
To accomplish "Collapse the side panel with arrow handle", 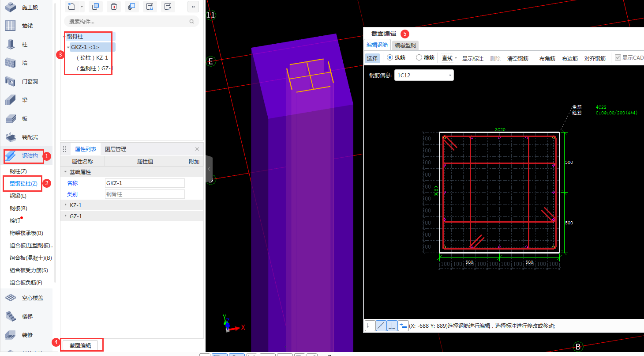I will (x=209, y=169).
